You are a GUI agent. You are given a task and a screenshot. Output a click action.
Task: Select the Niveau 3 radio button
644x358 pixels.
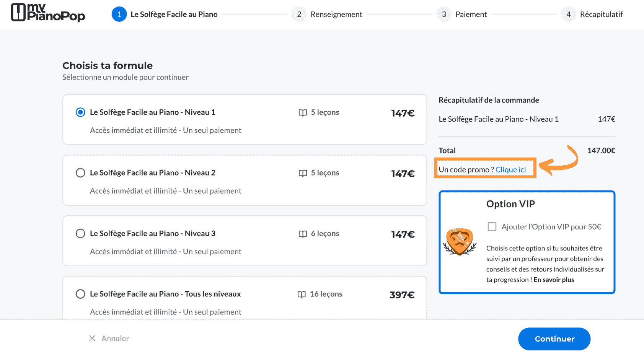click(80, 233)
